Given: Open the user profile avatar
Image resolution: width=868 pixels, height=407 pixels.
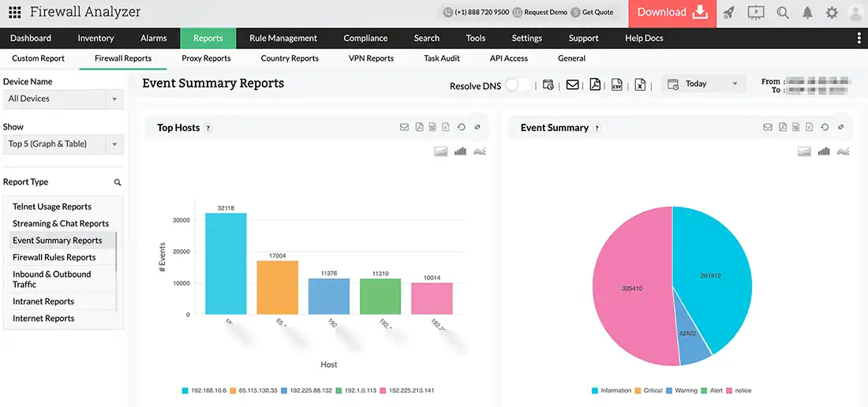Looking at the screenshot, I should pyautogui.click(x=856, y=13).
